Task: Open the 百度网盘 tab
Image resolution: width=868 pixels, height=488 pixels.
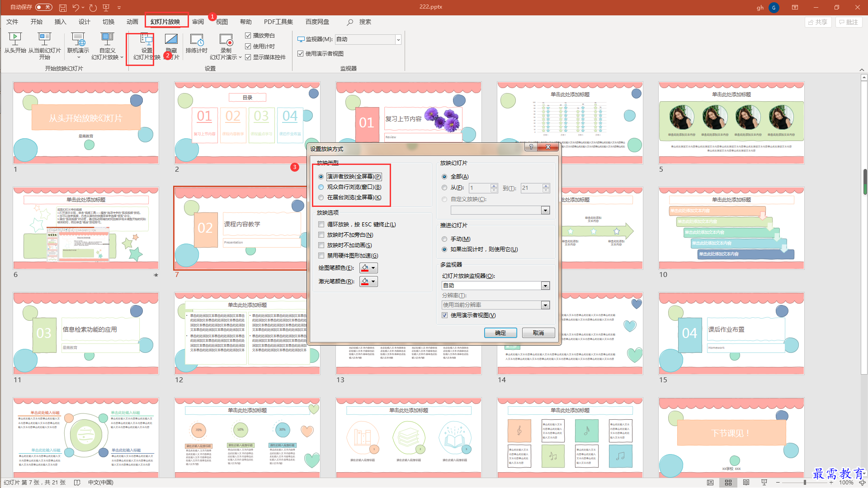Action: [317, 22]
